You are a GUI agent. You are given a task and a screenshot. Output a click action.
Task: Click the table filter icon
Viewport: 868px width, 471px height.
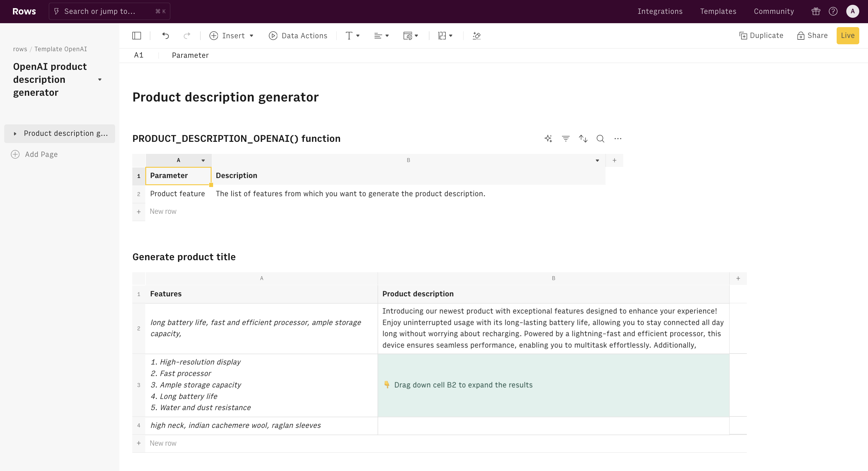point(565,139)
